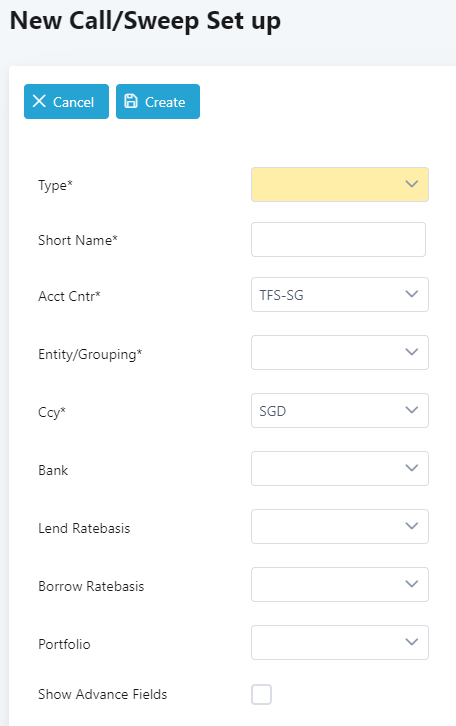Open the Borrow Ratebasis dropdown
The width and height of the screenshot is (456, 726).
[340, 584]
